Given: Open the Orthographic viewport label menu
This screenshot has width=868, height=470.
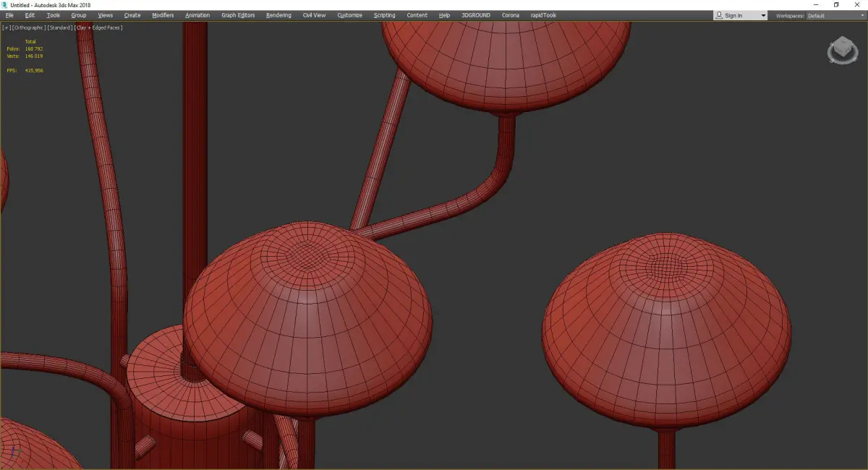Looking at the screenshot, I should tap(28, 27).
